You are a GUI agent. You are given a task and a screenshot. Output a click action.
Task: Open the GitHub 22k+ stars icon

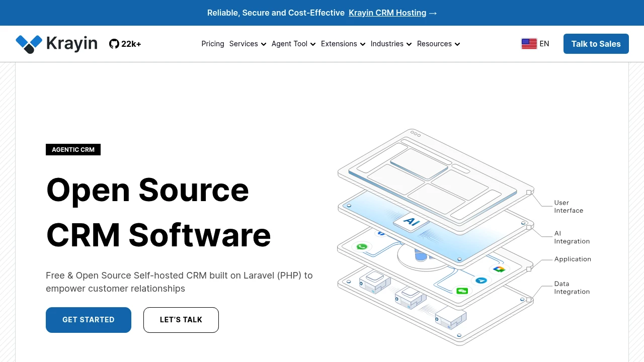pos(114,44)
